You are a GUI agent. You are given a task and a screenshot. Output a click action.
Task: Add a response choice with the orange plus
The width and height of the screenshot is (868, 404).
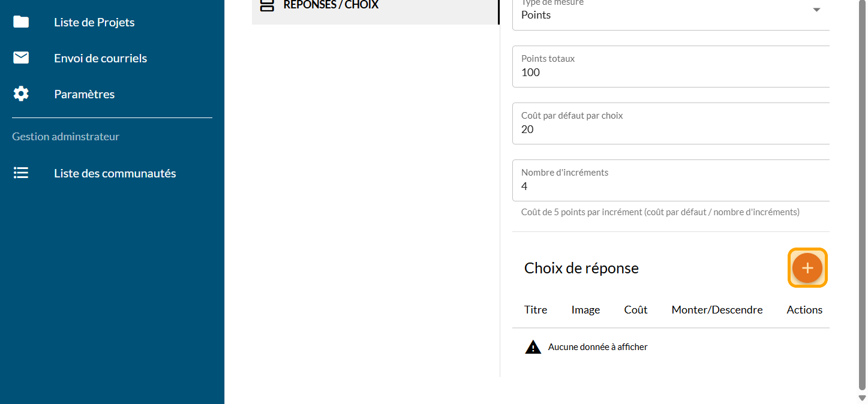click(x=807, y=268)
